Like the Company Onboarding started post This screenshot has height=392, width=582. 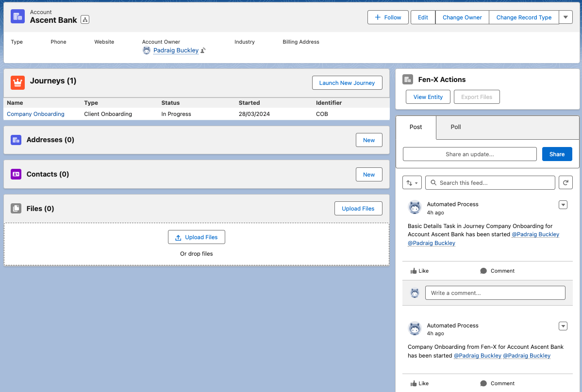(x=419, y=383)
